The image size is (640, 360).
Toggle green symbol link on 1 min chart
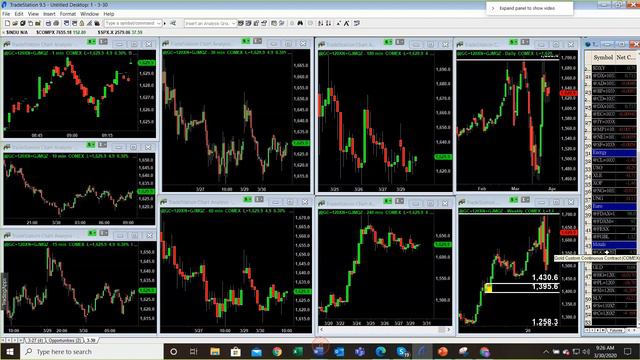pos(91,42)
